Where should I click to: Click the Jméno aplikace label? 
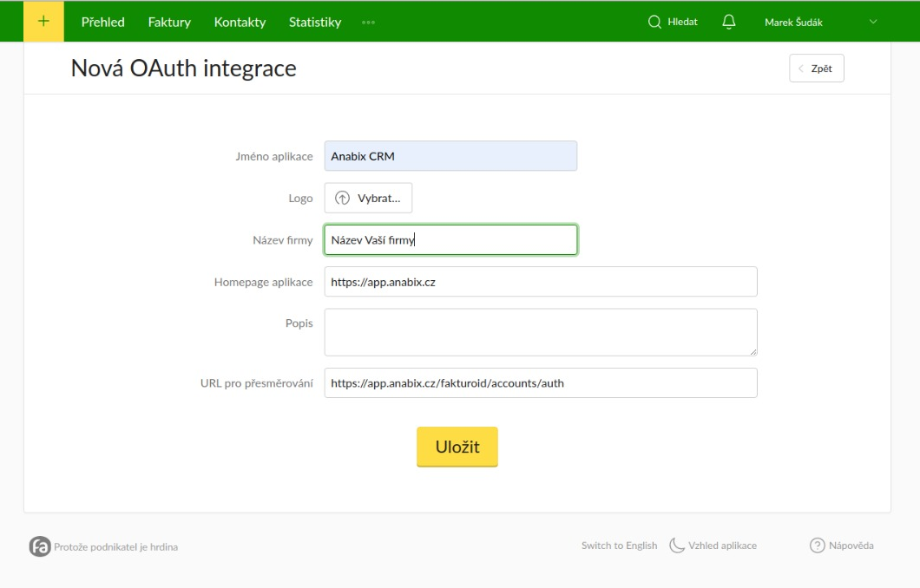pos(274,156)
